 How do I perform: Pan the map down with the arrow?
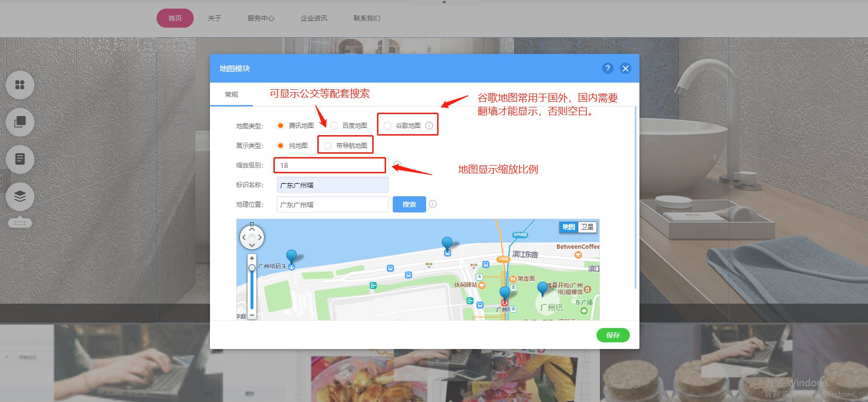[x=252, y=245]
